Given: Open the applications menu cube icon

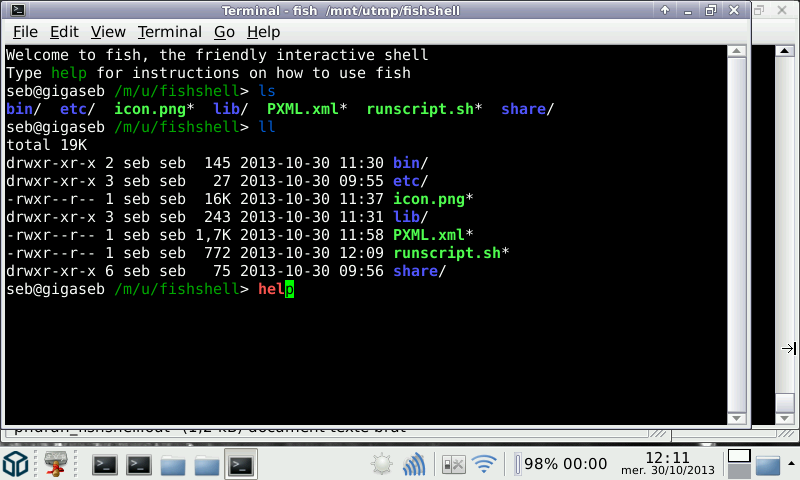Looking at the screenshot, I should pyautogui.click(x=16, y=464).
